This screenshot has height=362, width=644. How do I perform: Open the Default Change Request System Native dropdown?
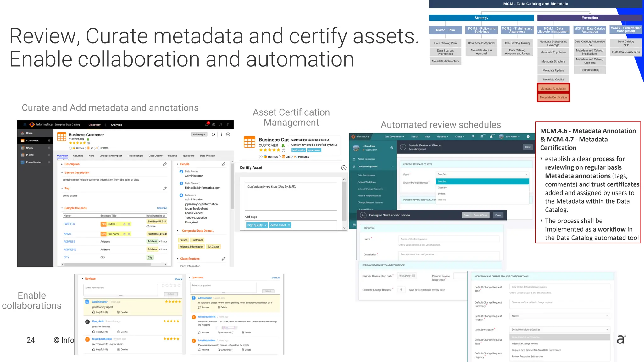coord(560,316)
